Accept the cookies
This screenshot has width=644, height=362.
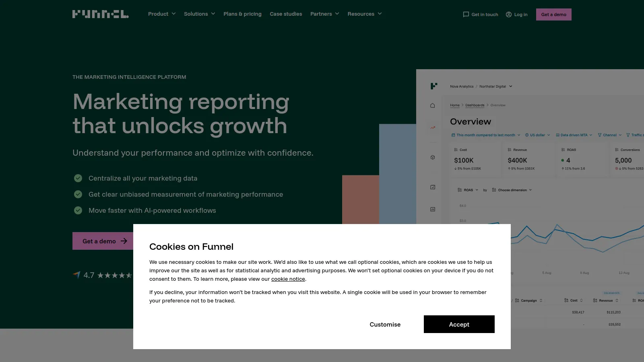point(459,324)
